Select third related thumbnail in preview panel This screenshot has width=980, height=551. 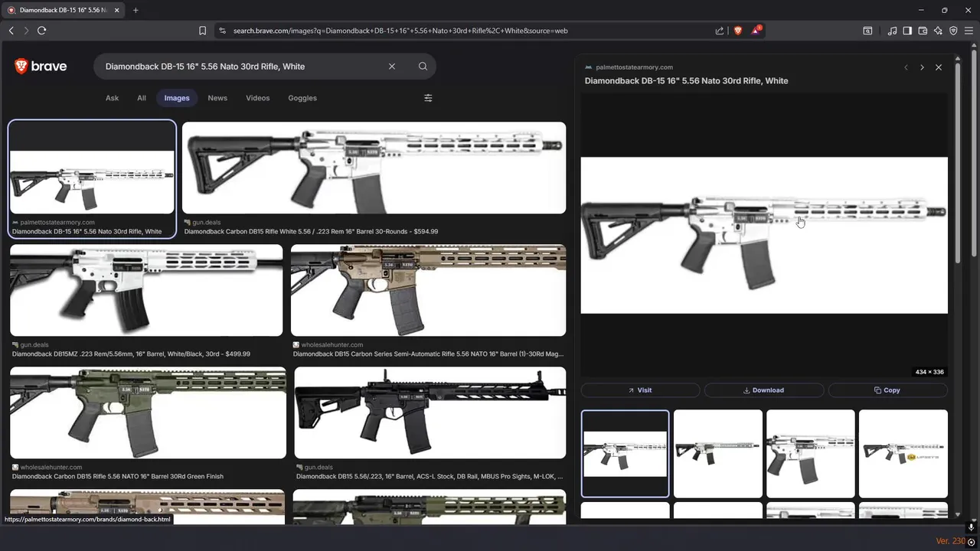click(811, 454)
